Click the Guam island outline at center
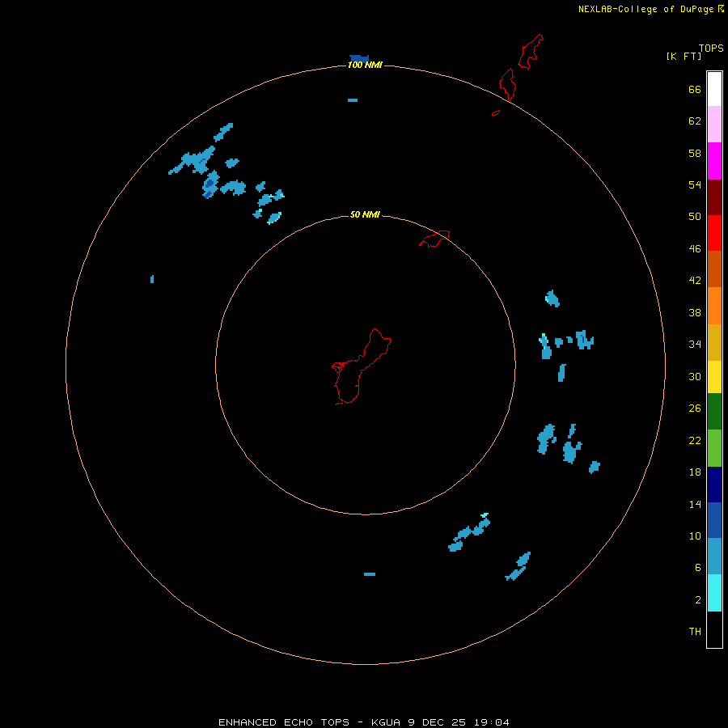The height and width of the screenshot is (728, 728). coord(362,366)
